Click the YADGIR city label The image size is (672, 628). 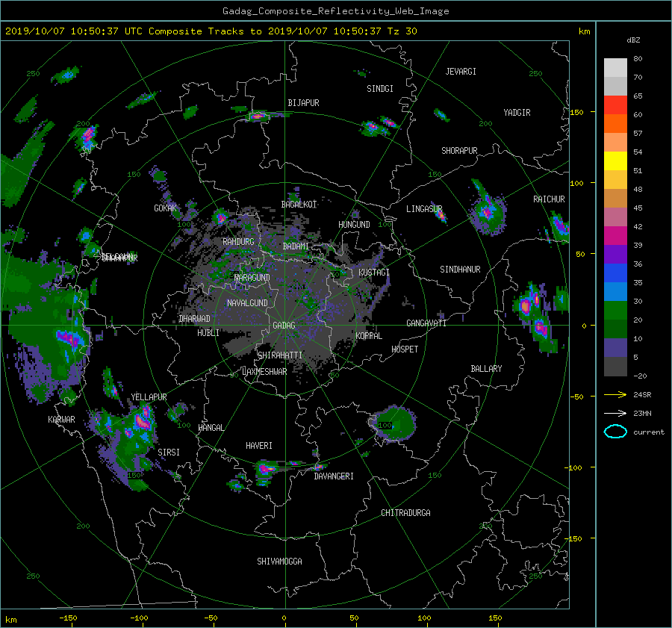pyautogui.click(x=517, y=113)
